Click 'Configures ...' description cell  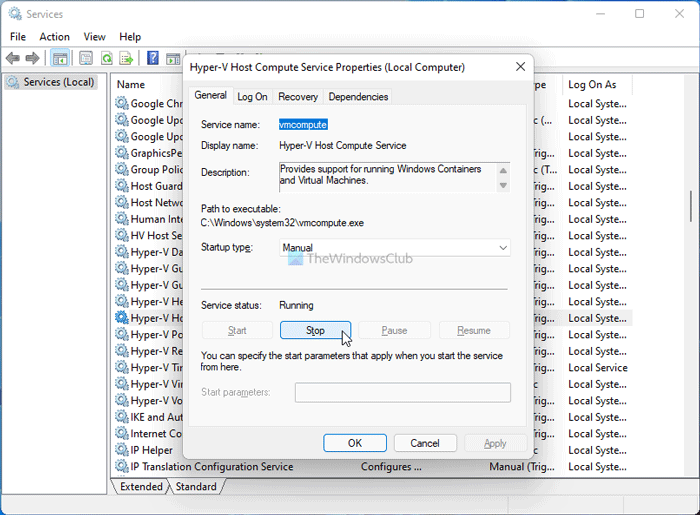click(391, 466)
